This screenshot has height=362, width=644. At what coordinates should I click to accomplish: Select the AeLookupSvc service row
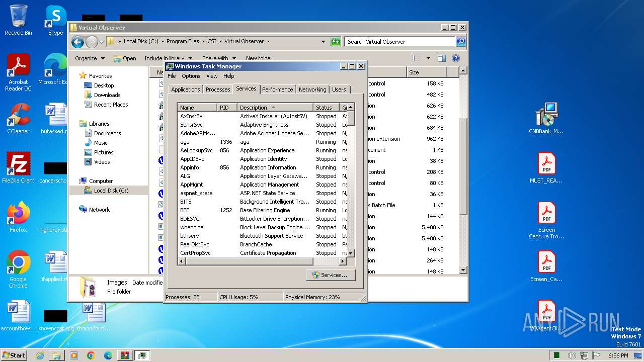[x=262, y=150]
